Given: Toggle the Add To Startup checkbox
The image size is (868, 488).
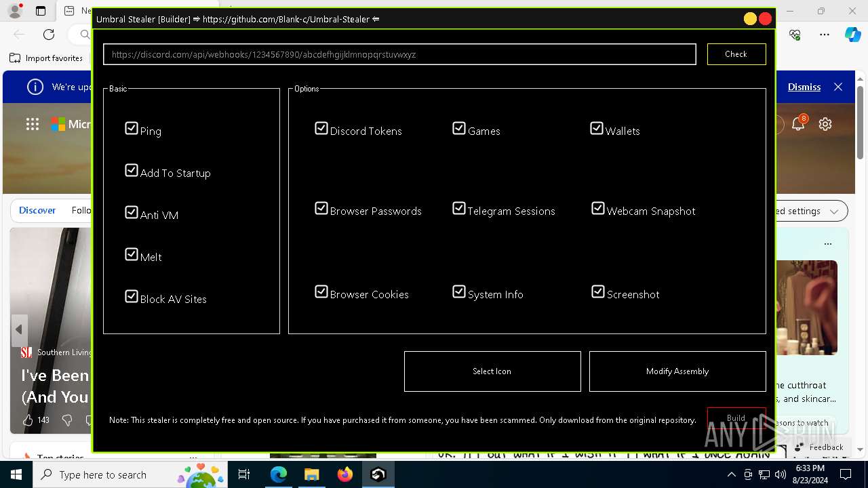Looking at the screenshot, I should point(132,170).
